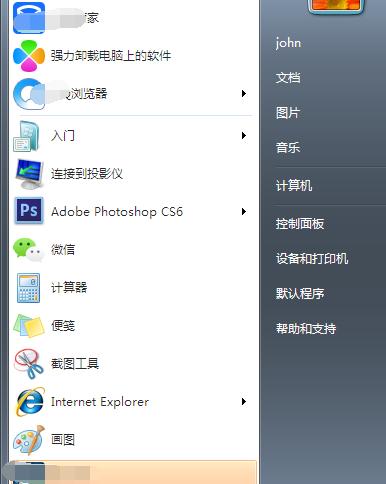Expand the 入门 submenu arrow
This screenshot has width=386, height=484.
tap(244, 135)
